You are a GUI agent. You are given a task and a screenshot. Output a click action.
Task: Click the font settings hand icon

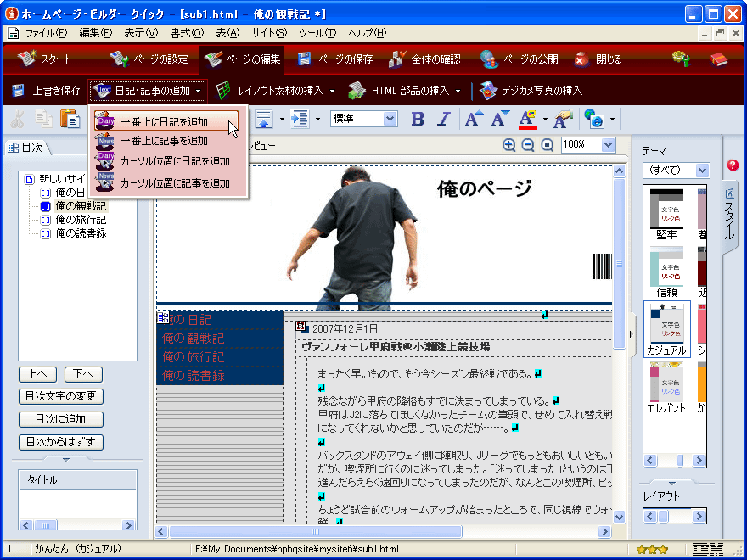click(563, 119)
